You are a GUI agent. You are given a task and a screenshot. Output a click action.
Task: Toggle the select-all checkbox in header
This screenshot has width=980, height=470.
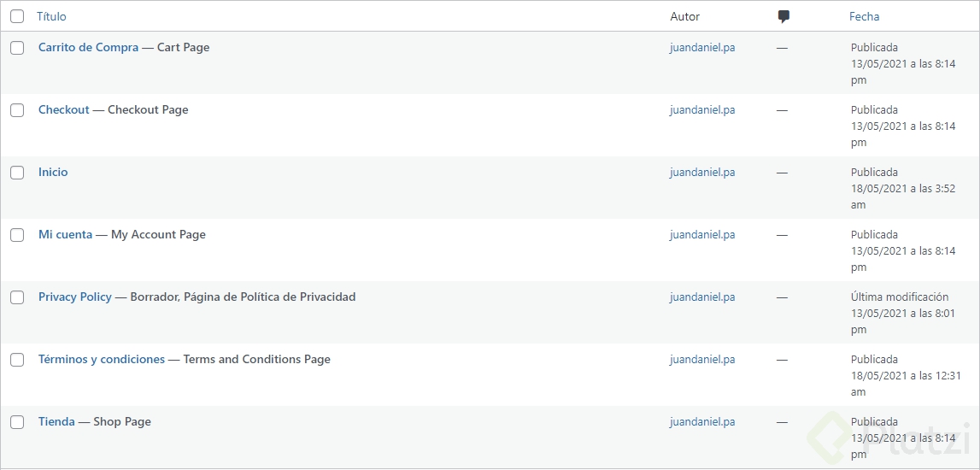click(17, 16)
